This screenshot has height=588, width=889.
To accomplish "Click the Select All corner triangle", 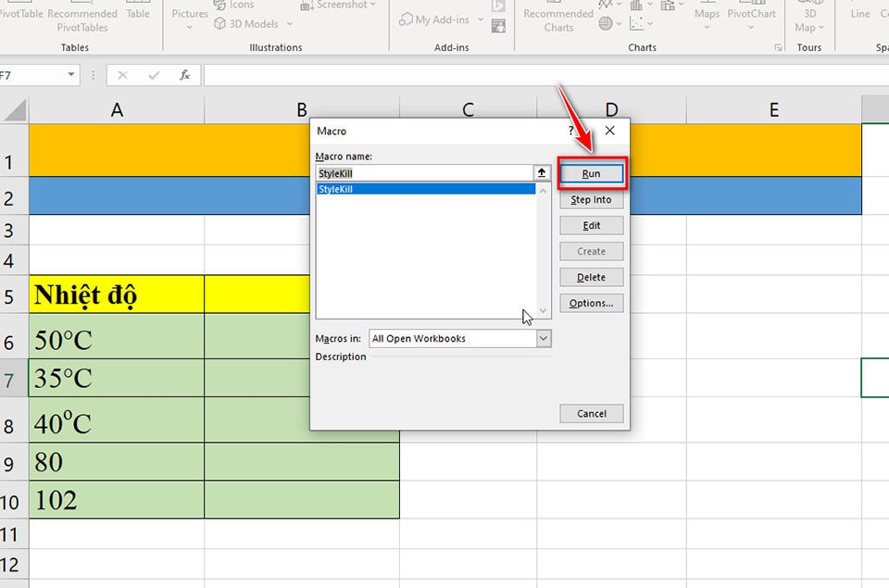I will pyautogui.click(x=15, y=109).
